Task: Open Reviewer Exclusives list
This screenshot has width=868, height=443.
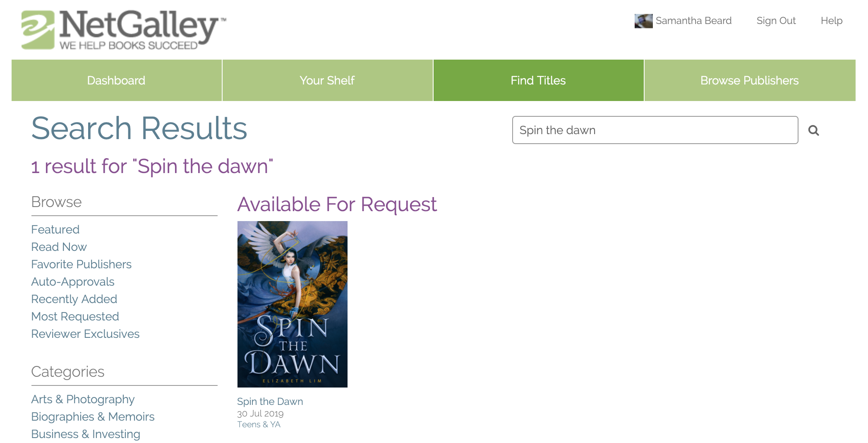Action: point(86,334)
